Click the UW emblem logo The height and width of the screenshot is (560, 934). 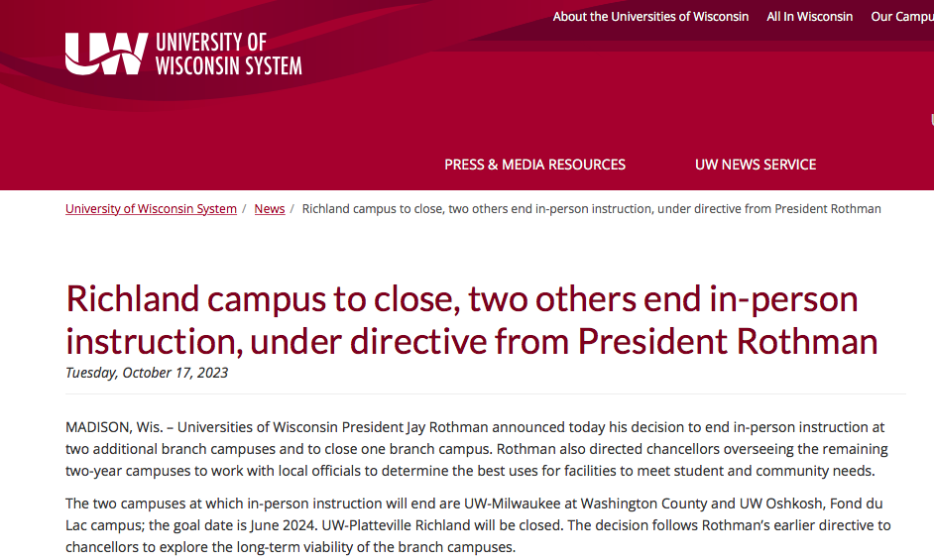point(106,54)
